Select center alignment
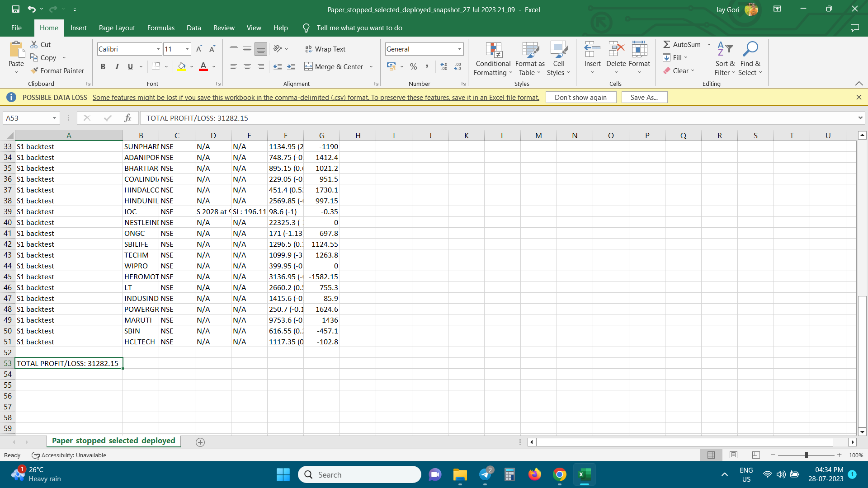Image resolution: width=868 pixels, height=488 pixels. [247, 66]
